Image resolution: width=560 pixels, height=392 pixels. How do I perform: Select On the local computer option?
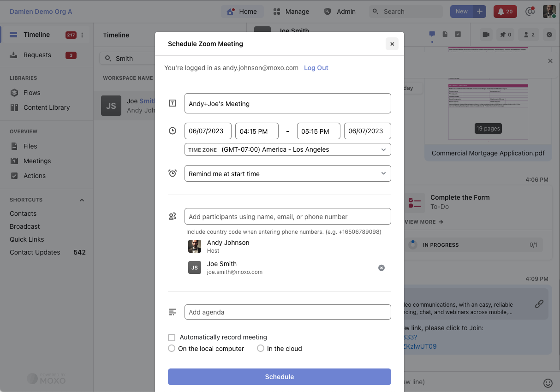tap(172, 349)
